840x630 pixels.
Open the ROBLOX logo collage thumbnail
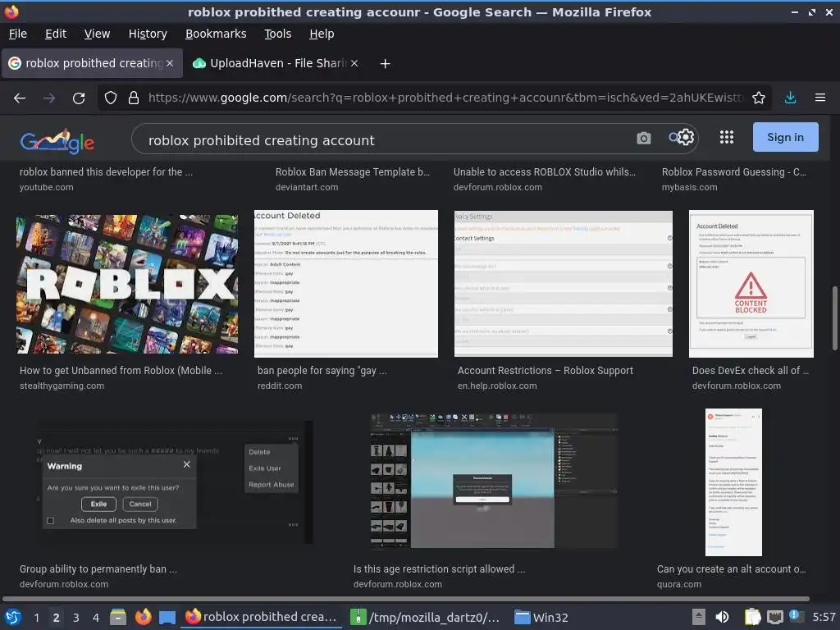point(127,284)
